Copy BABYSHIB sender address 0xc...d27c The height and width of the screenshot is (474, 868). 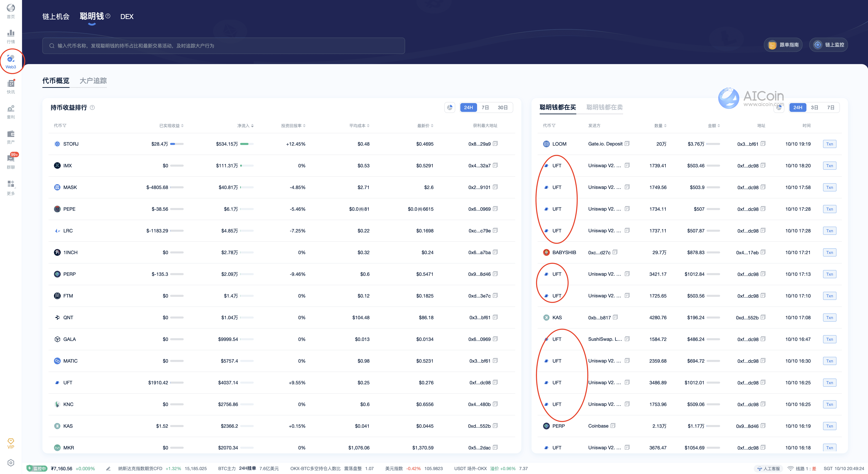point(615,252)
